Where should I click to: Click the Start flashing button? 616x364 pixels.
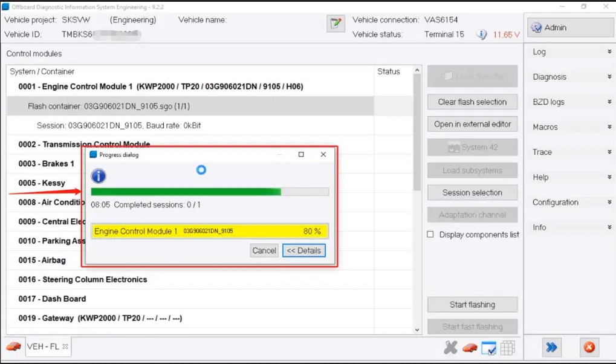tap(472, 305)
